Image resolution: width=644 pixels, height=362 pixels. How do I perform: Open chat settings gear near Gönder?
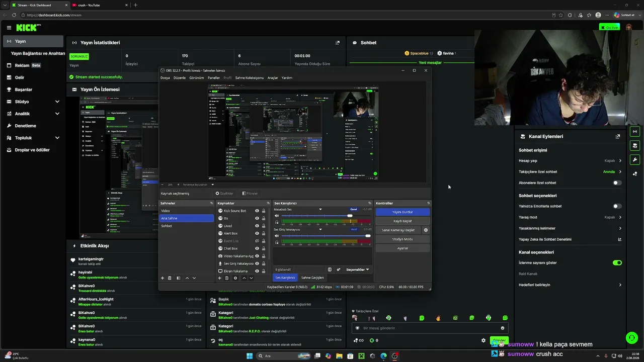[484, 340]
